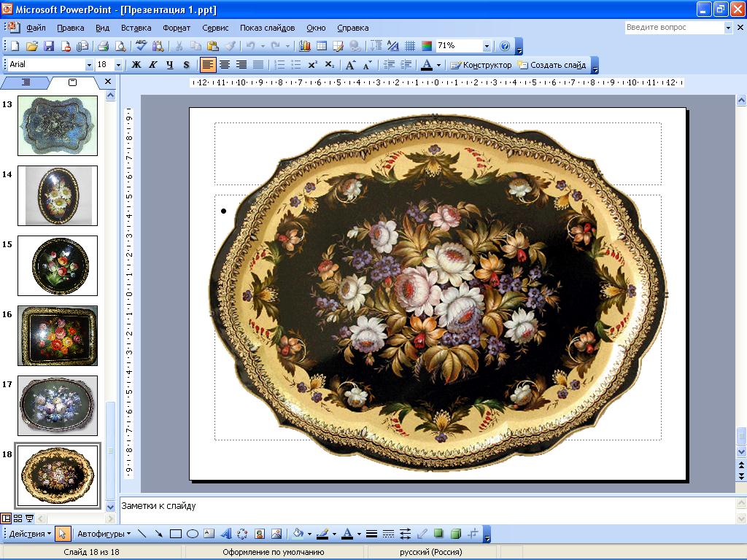
Task: Expand the Введите вопрос box dropdown arrow
Action: pos(727,28)
